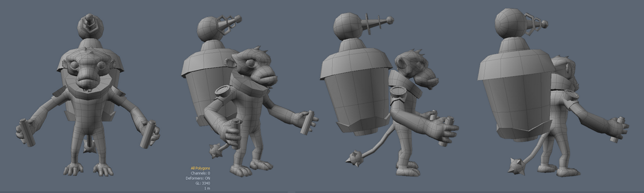Select the front-view monkey model
This screenshot has height=193, width=644.
(x=88, y=95)
